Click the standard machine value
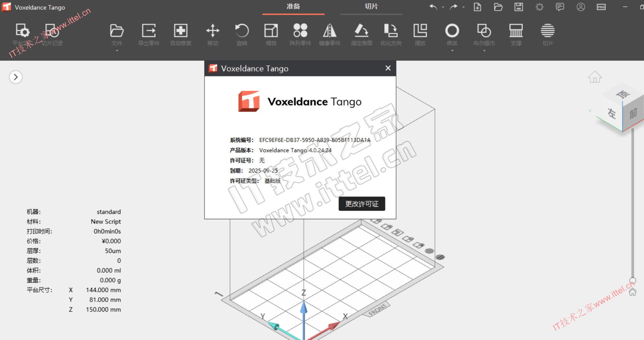This screenshot has height=340, width=644. click(109, 212)
